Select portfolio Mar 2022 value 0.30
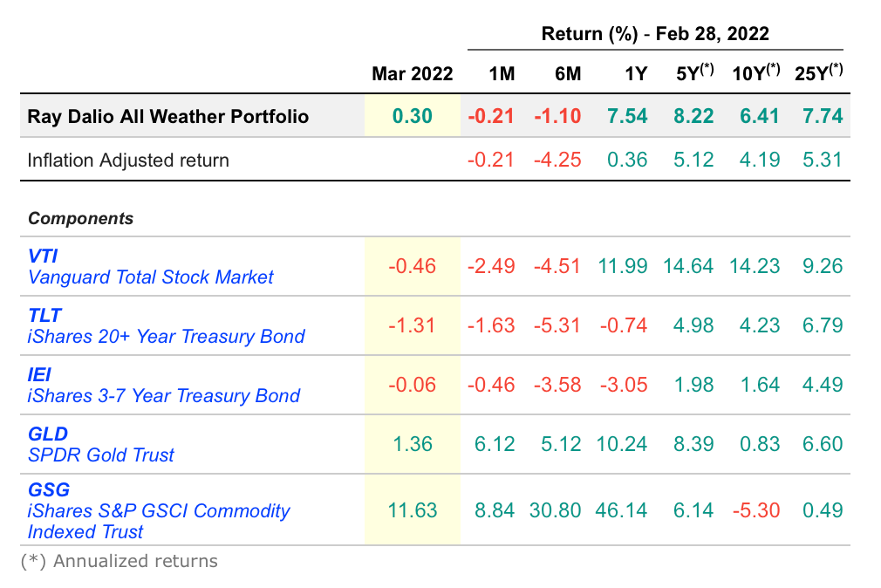This screenshot has width=881, height=588. point(413,116)
